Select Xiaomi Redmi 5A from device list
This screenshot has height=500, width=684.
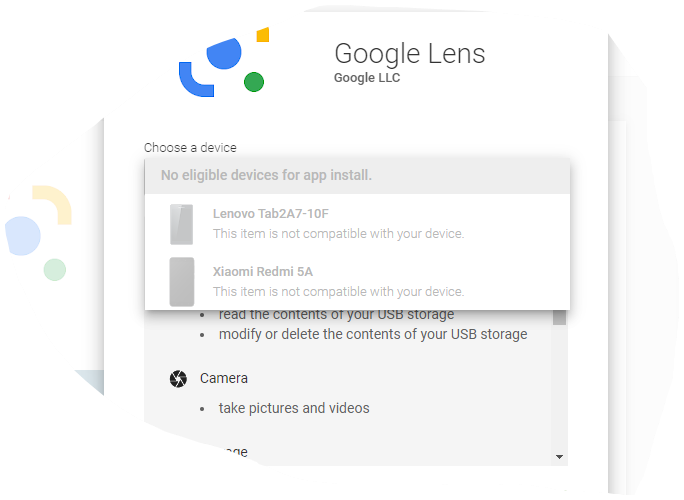(357, 281)
